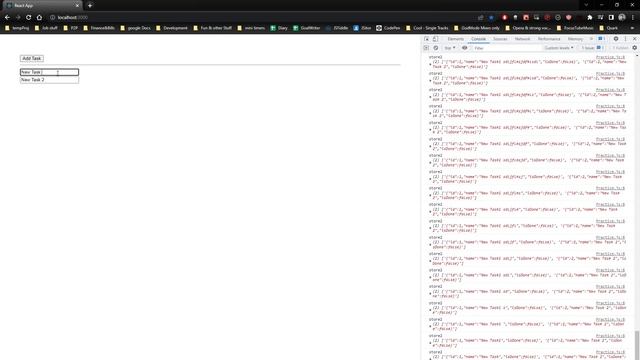Open the Cool - Single Tracks bookmark folder

tap(427, 28)
